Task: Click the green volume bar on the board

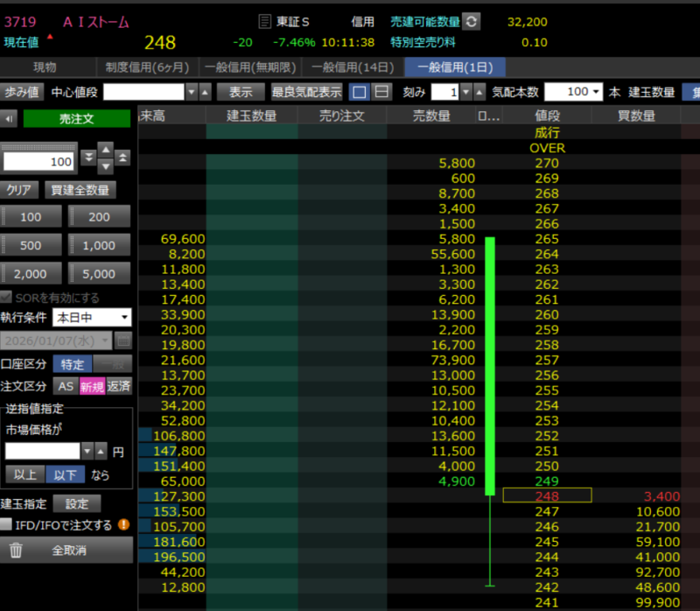Action: (490, 365)
